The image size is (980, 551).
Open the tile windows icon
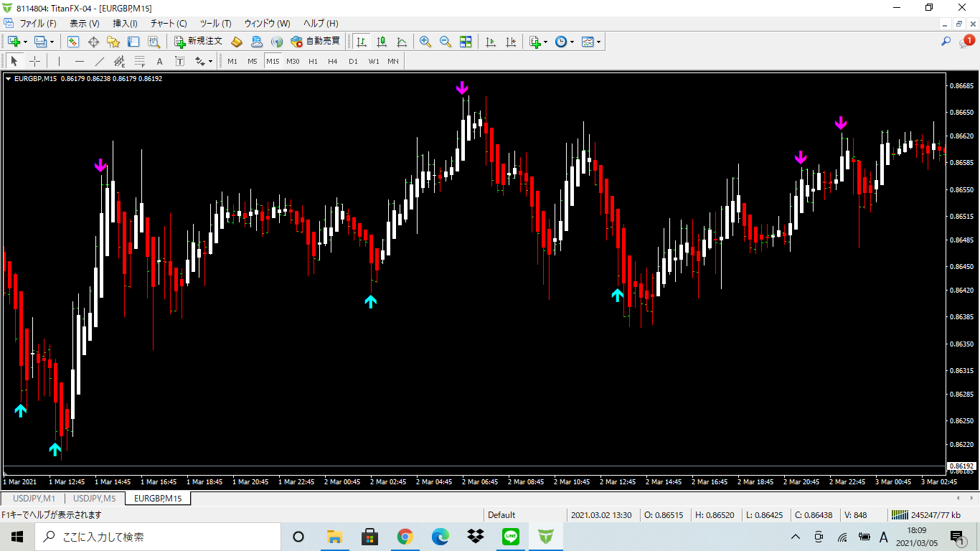pos(466,42)
